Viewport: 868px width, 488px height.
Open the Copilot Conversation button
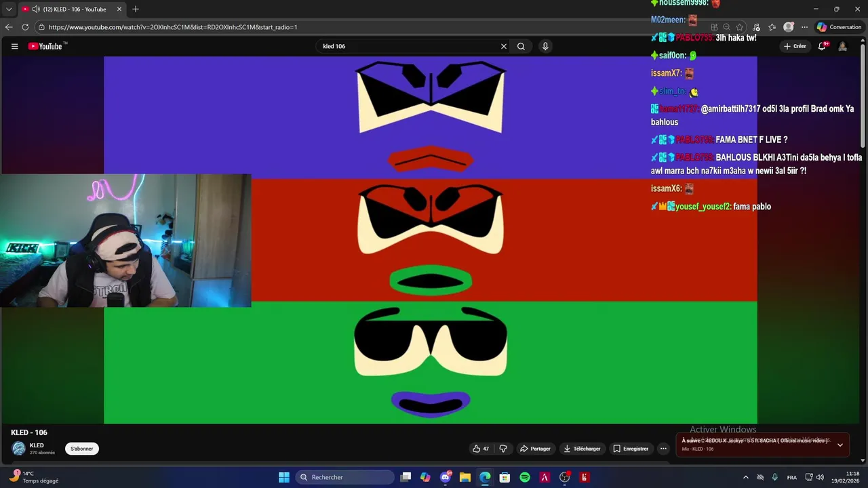[x=840, y=27]
